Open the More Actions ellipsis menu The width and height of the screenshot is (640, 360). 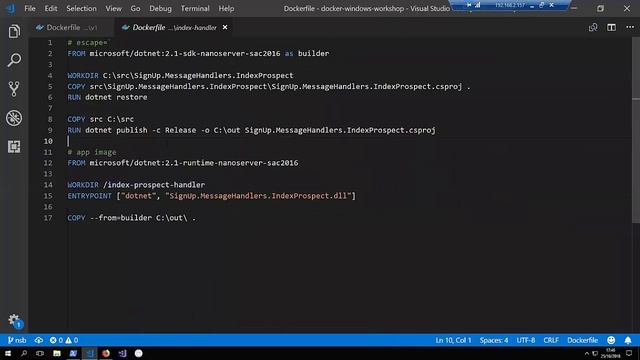[x=630, y=27]
